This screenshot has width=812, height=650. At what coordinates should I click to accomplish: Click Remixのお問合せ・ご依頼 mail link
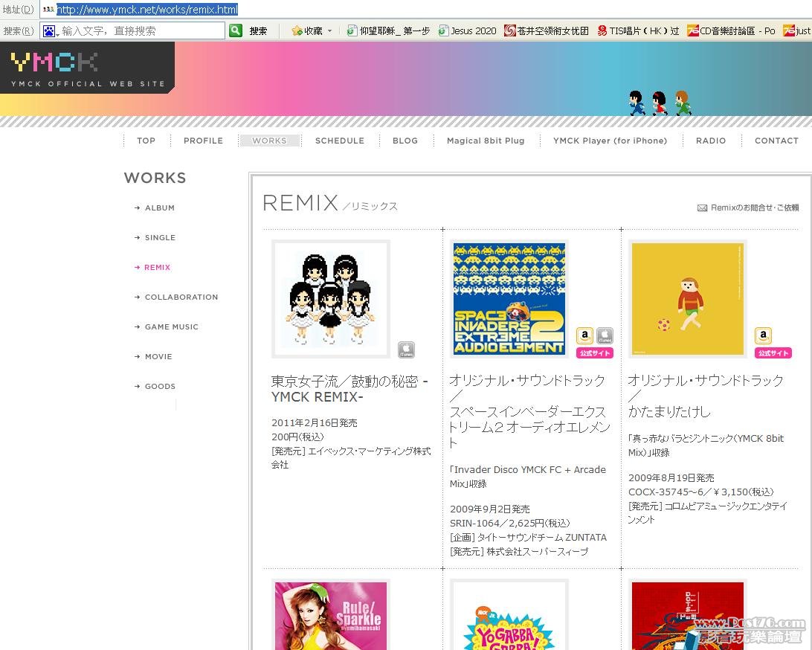pos(748,207)
